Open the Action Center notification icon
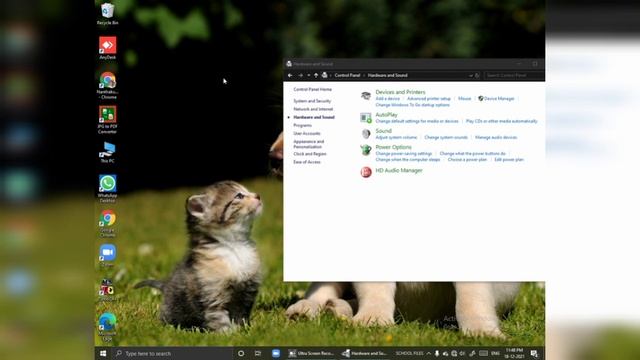 pyautogui.click(x=534, y=353)
